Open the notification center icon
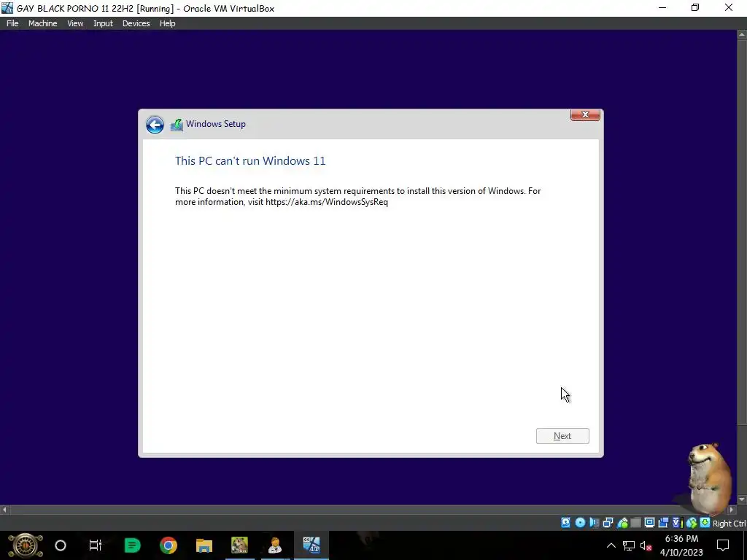This screenshot has height=560, width=747. (x=723, y=545)
